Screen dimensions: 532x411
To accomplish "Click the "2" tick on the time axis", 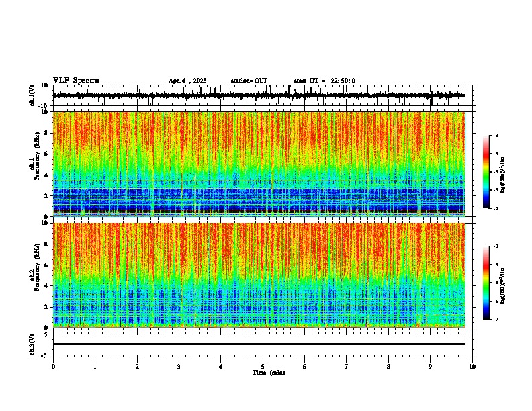I will (x=137, y=367).
